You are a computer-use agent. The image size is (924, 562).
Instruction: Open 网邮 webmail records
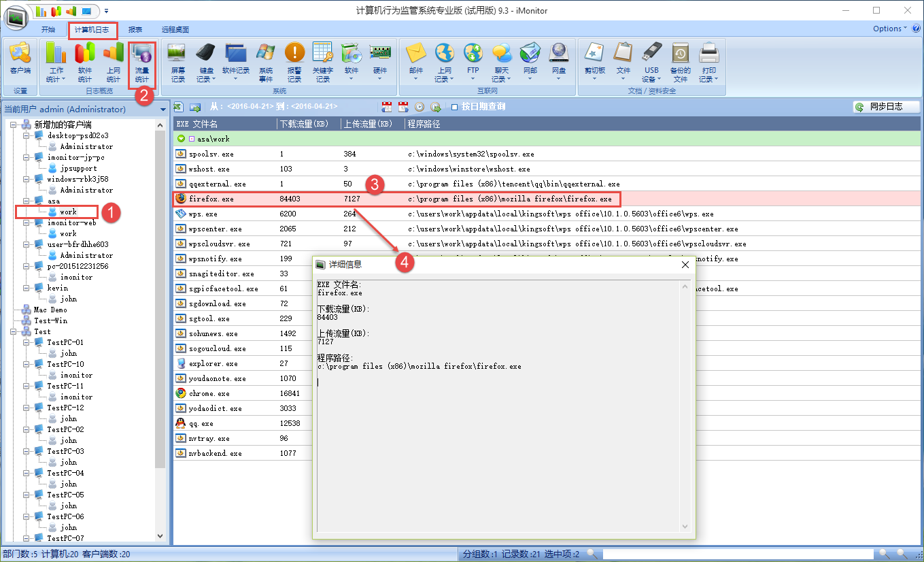click(530, 62)
